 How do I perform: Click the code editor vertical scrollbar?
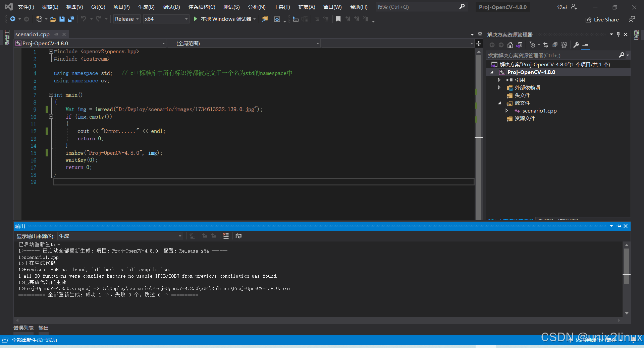click(x=479, y=134)
